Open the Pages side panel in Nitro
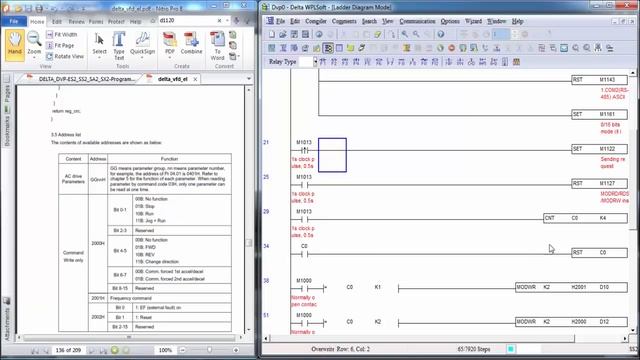The height and width of the screenshot is (360, 640). 7,96
